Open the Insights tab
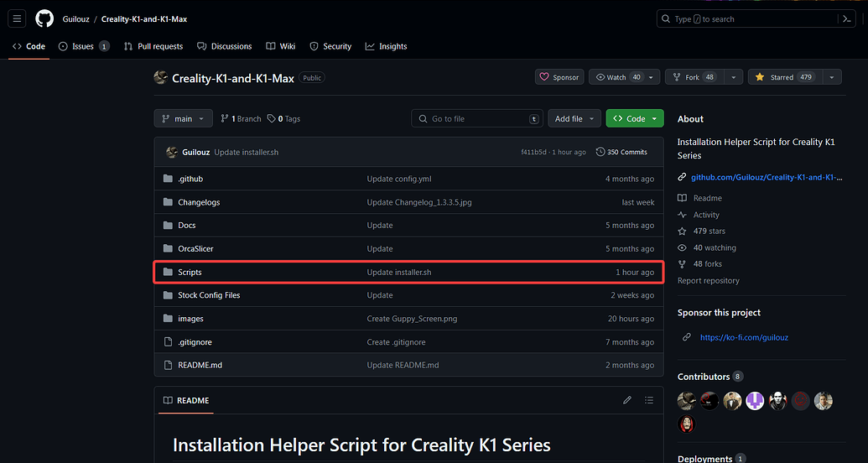This screenshot has height=463, width=868. coord(387,46)
